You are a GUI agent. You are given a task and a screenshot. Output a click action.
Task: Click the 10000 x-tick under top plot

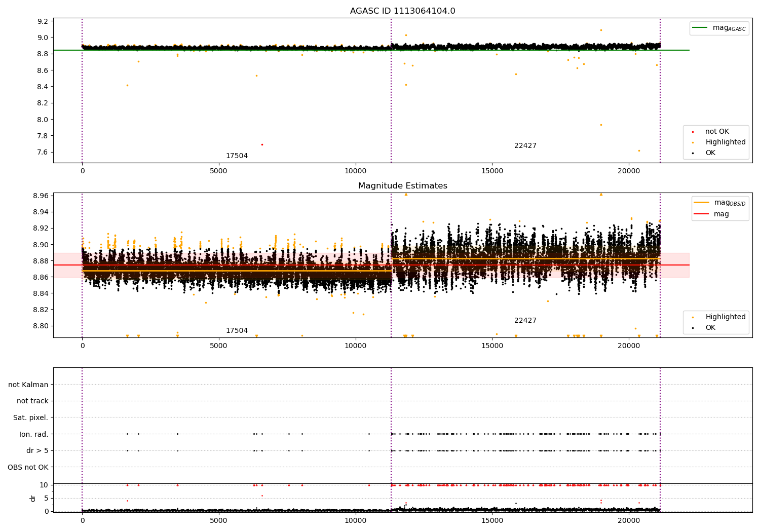tap(356, 171)
